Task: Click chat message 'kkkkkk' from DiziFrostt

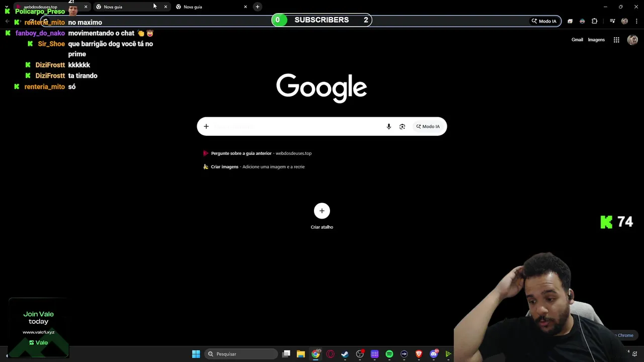Action: tap(79, 65)
